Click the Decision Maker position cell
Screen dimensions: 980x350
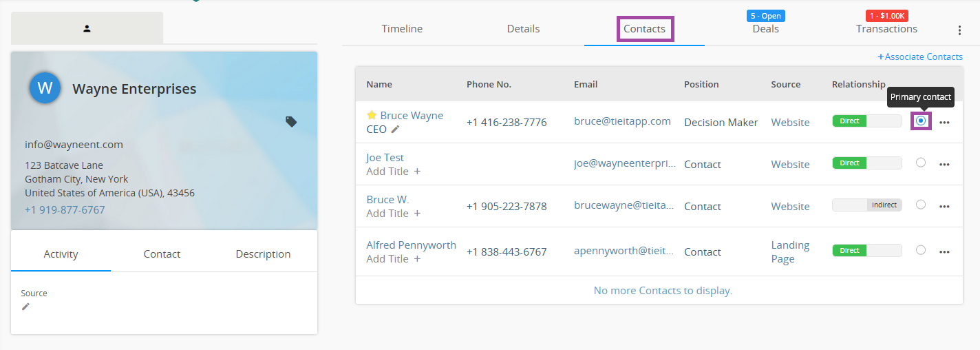pyautogui.click(x=721, y=122)
